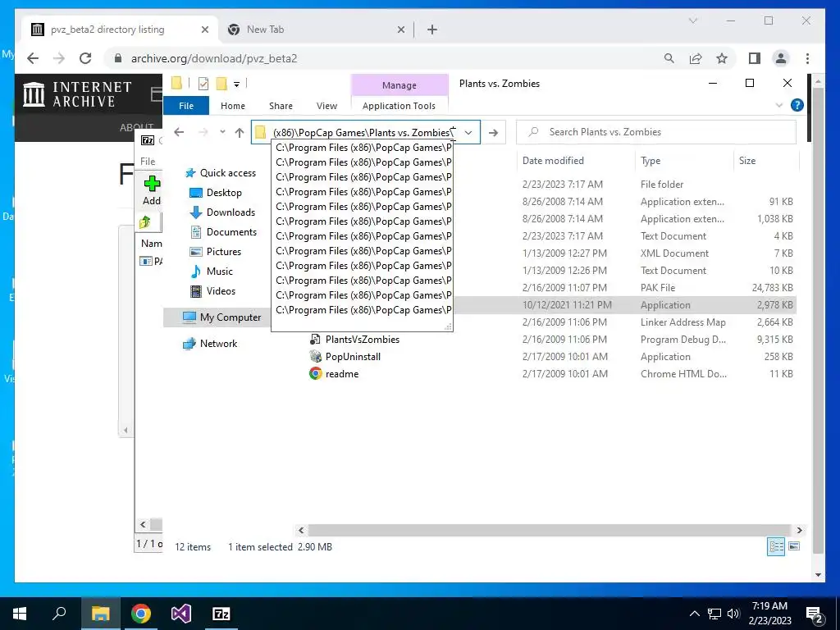Click the Properties icon in quick access toolbar
Viewport: 840px width, 630px height.
203,84
